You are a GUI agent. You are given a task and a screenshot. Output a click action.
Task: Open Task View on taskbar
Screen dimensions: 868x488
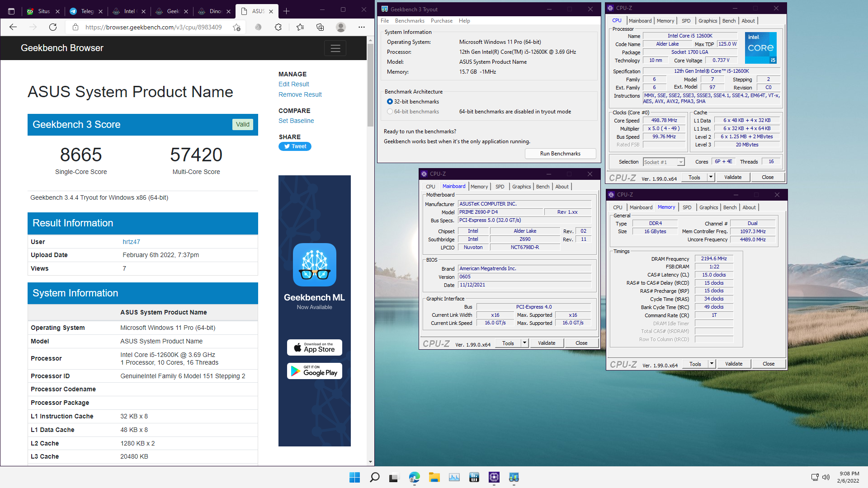(394, 477)
